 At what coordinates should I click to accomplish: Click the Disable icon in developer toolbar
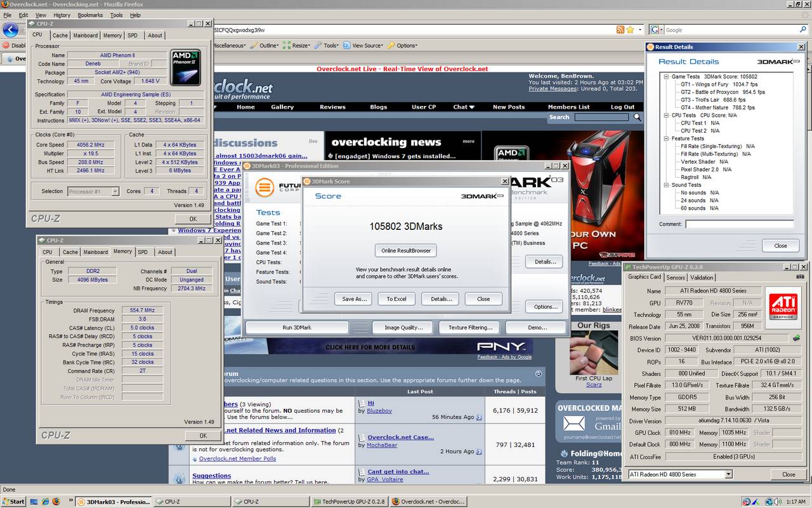coord(6,45)
